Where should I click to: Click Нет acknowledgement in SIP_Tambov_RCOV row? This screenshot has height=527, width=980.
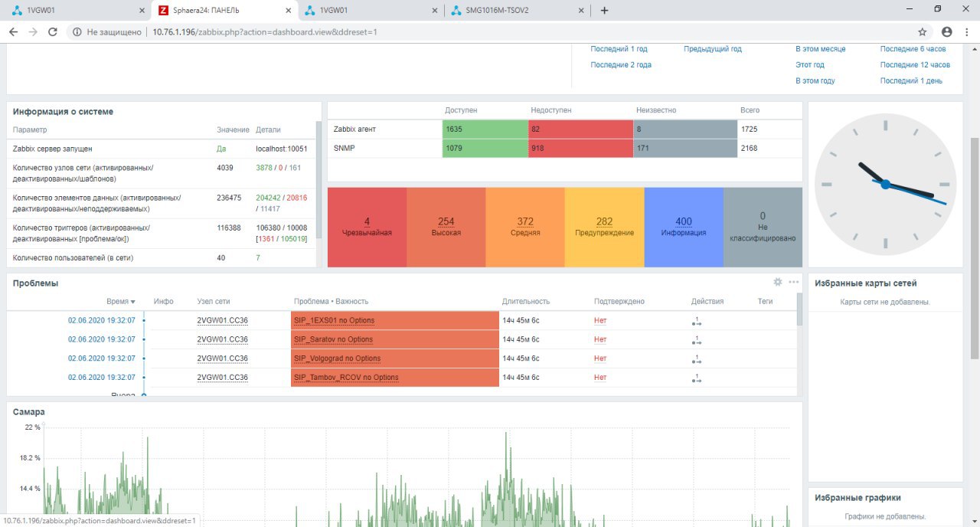pyautogui.click(x=600, y=378)
